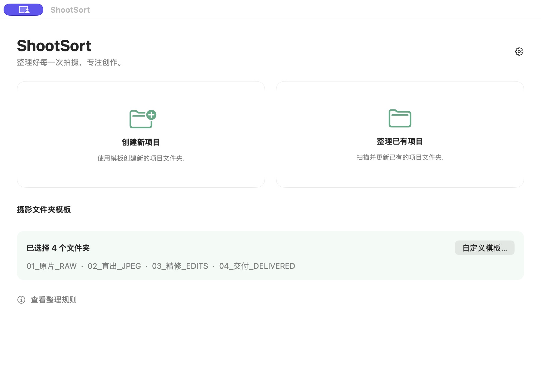This screenshot has width=541, height=392.
Task: Click the 02_直出_JPEG folder name
Action: click(114, 266)
